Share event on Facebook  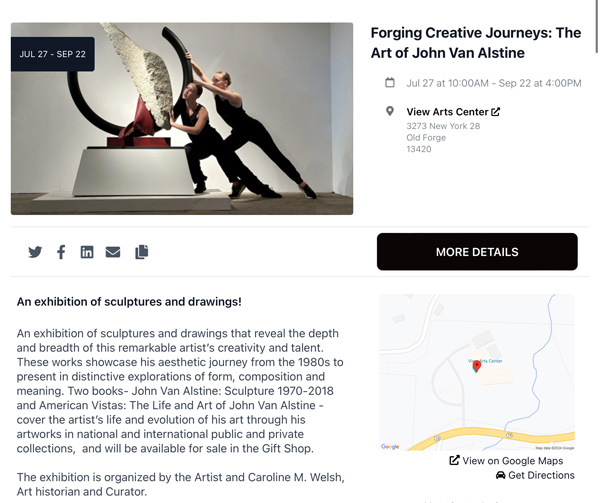pos(61,252)
